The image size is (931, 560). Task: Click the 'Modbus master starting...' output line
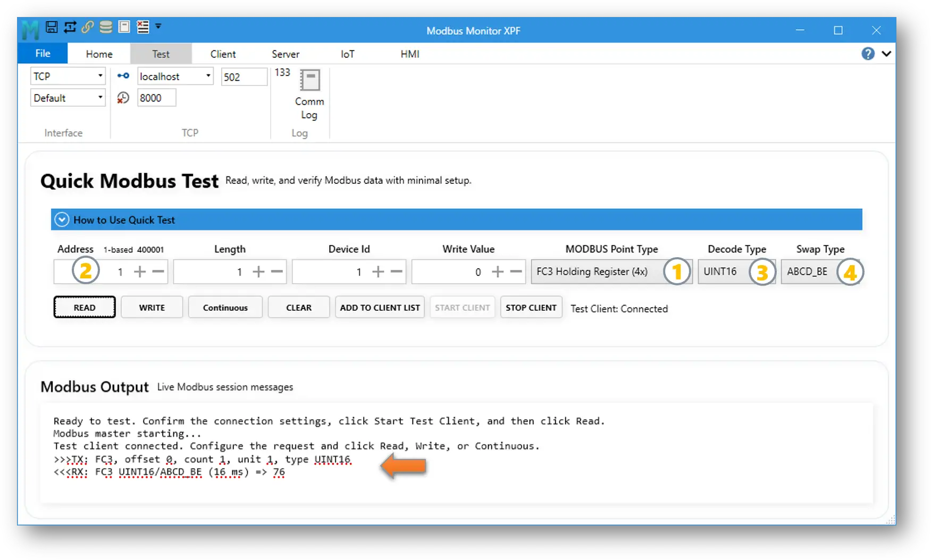127,434
